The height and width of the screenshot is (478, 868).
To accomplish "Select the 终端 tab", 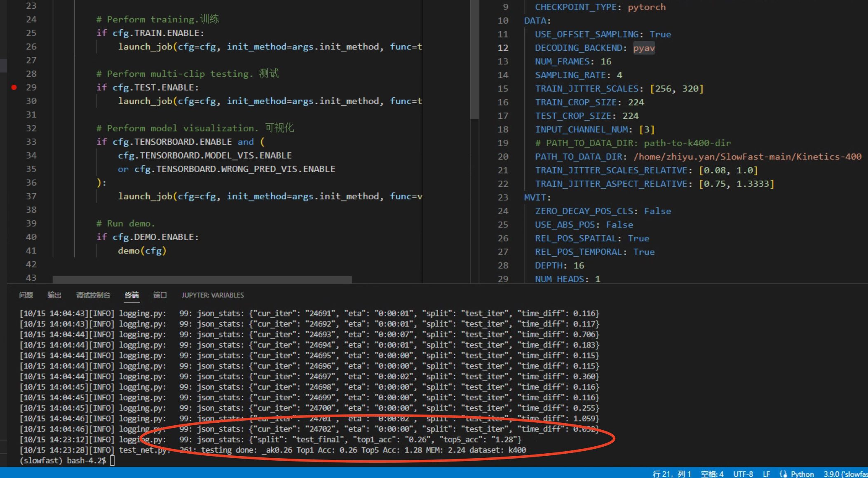I will pos(131,295).
